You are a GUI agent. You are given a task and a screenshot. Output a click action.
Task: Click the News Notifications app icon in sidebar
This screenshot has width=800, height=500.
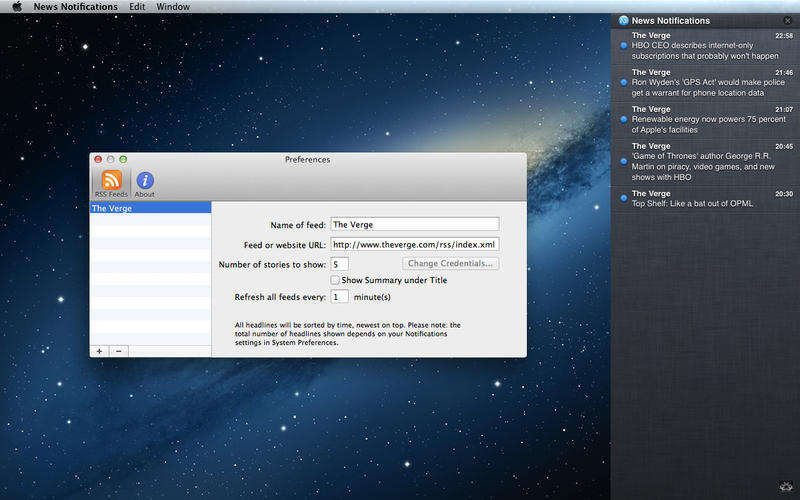coord(623,20)
